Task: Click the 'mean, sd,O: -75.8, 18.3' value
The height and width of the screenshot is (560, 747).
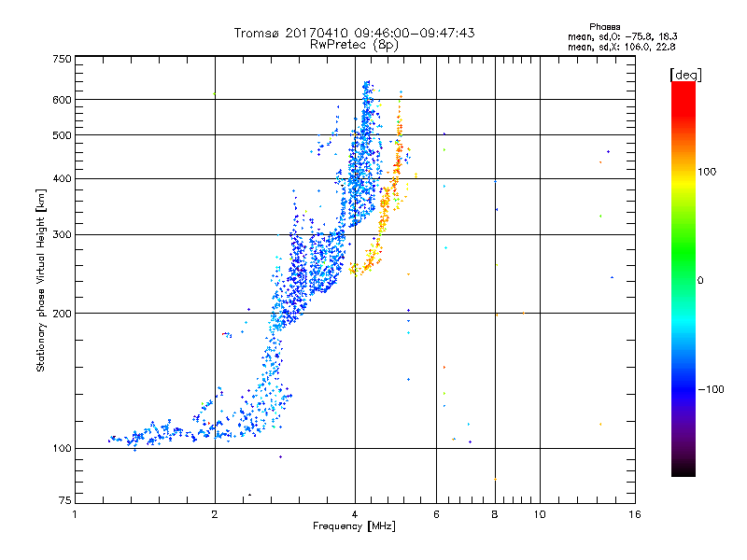Action: tap(622, 36)
